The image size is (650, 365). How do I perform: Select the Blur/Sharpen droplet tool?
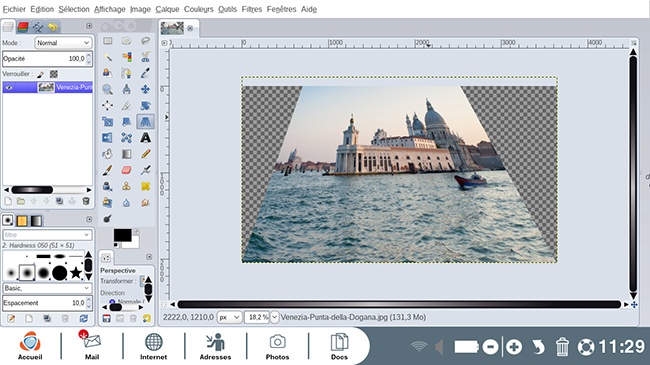126,202
